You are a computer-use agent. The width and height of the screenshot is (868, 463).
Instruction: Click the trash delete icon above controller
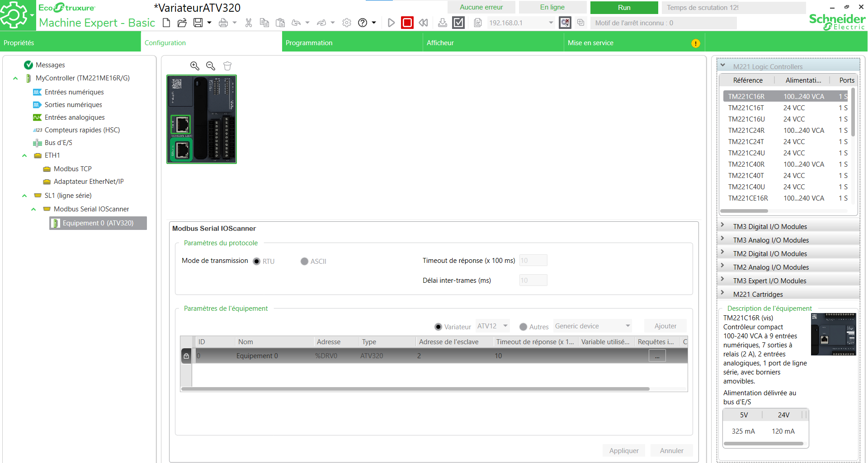pyautogui.click(x=227, y=66)
